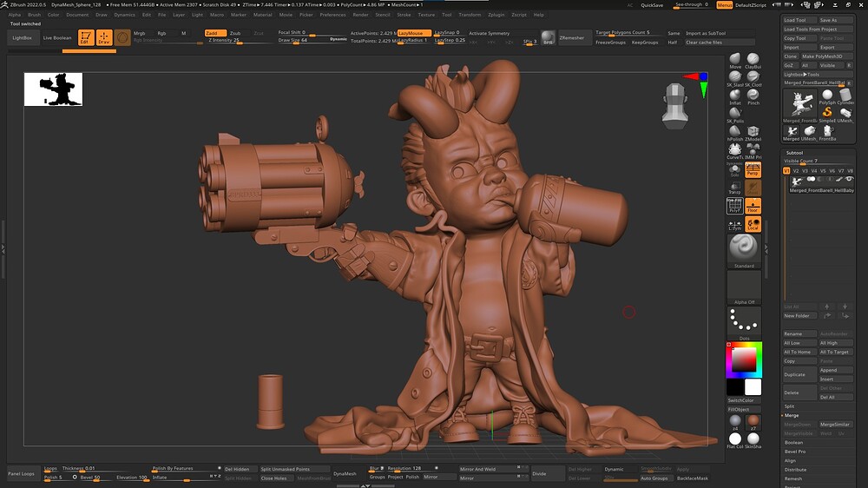Toggle Transp transparency mode
Image resolution: width=868 pixels, height=488 pixels.
click(x=734, y=188)
